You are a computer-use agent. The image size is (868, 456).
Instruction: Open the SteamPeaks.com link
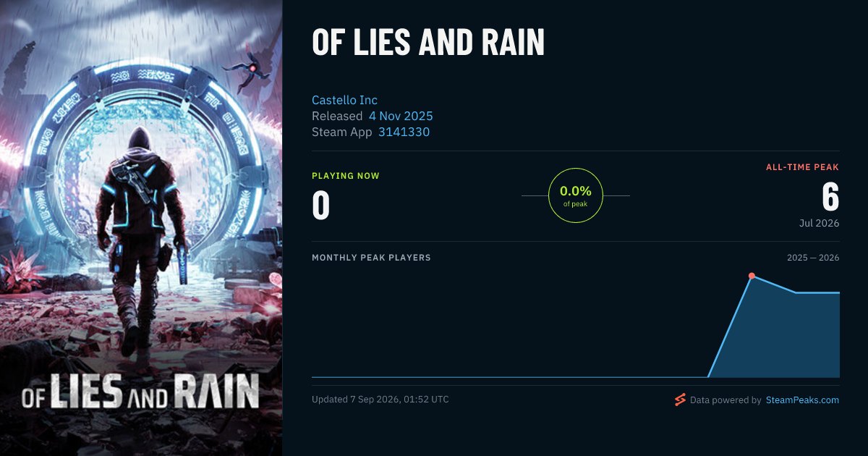point(802,400)
